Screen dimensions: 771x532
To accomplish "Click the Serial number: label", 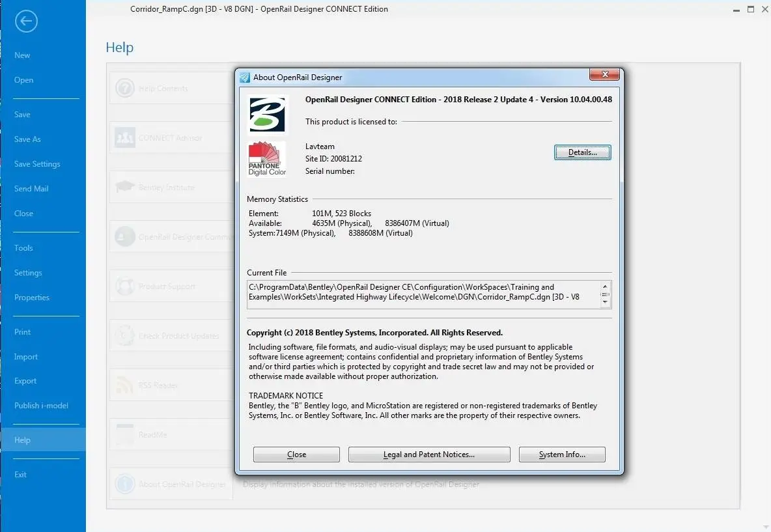I will [x=330, y=171].
